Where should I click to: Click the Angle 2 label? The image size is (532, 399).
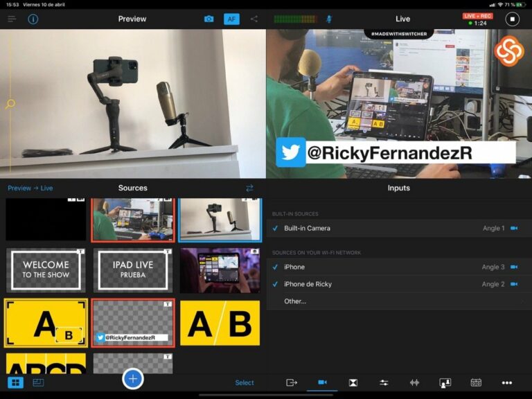(x=493, y=284)
